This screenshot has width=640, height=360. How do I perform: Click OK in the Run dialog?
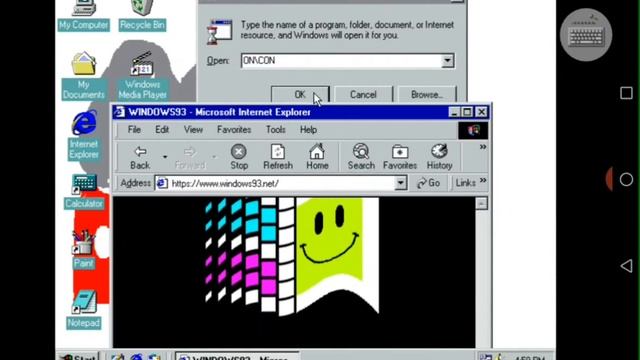pos(300,94)
